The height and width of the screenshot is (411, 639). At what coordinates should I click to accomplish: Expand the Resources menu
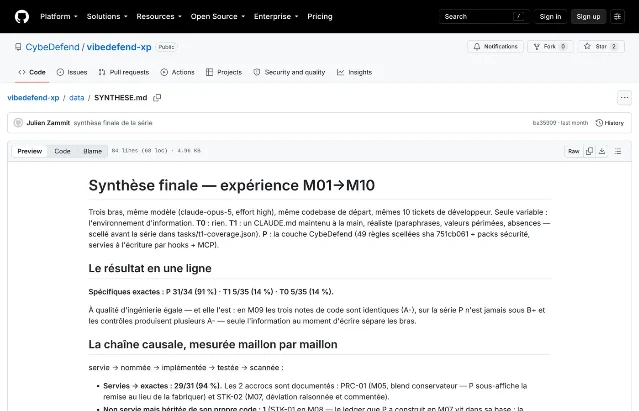pyautogui.click(x=159, y=17)
